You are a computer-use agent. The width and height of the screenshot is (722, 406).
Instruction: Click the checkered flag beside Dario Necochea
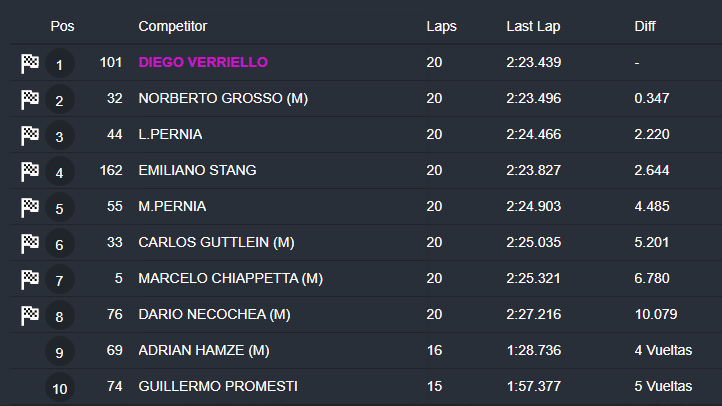30,315
